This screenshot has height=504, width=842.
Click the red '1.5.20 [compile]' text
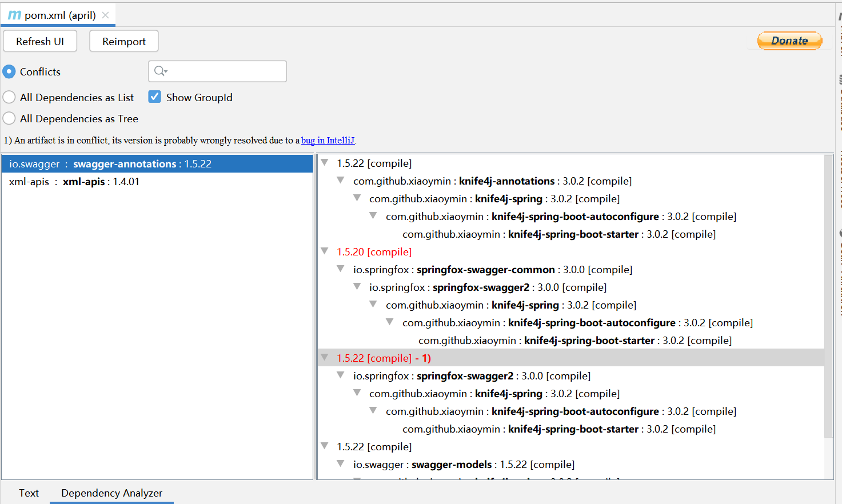(374, 252)
